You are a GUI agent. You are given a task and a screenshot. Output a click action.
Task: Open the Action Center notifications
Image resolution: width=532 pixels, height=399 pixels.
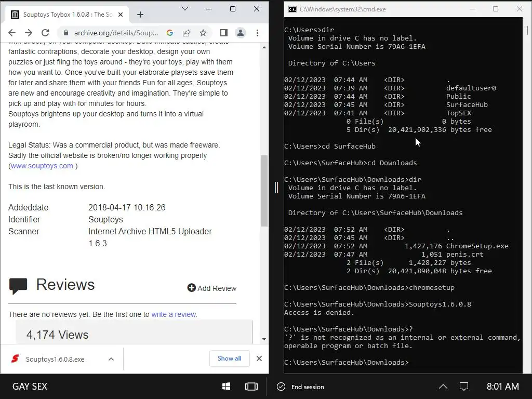point(464,387)
